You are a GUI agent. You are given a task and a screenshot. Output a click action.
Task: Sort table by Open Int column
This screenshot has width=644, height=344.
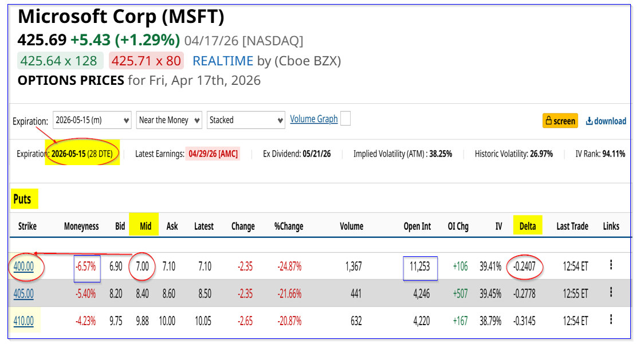pos(417,226)
